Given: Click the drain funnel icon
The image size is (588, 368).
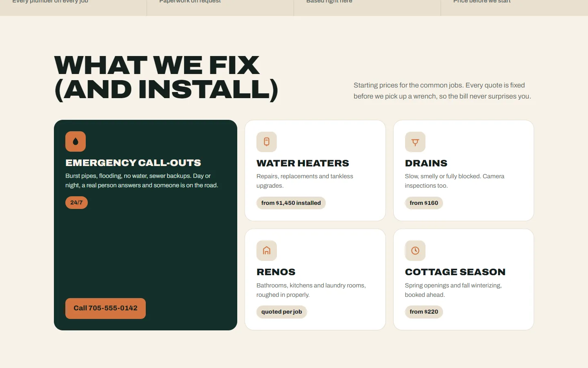Looking at the screenshot, I should (415, 142).
